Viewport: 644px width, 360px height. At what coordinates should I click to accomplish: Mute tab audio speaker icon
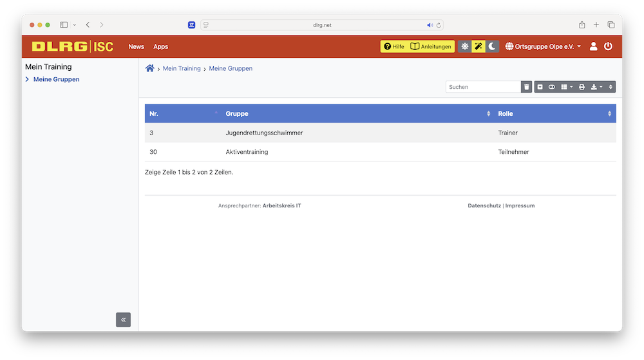click(x=430, y=25)
